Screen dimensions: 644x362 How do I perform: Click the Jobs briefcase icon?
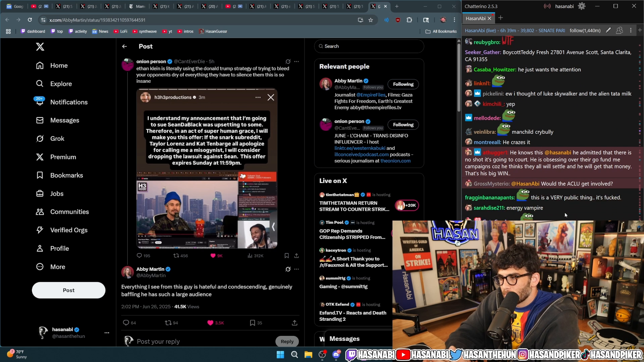(40, 194)
